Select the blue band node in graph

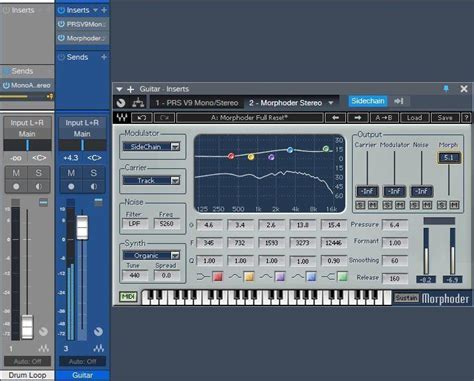point(290,150)
